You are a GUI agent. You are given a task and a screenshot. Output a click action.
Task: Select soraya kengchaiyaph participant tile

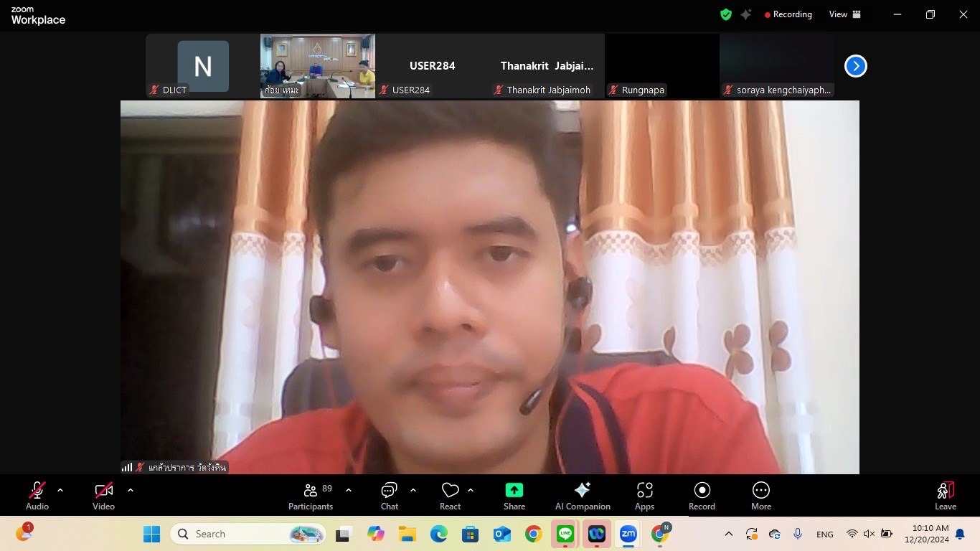(x=777, y=66)
